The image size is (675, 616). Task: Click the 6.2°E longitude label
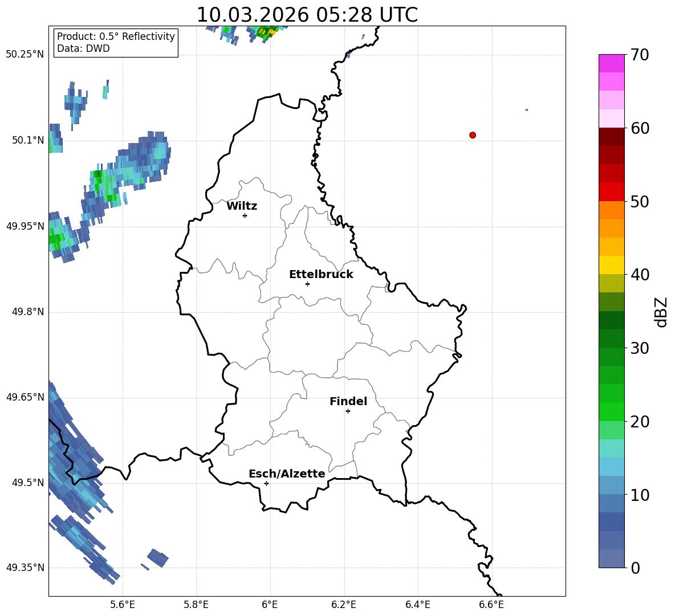click(344, 605)
